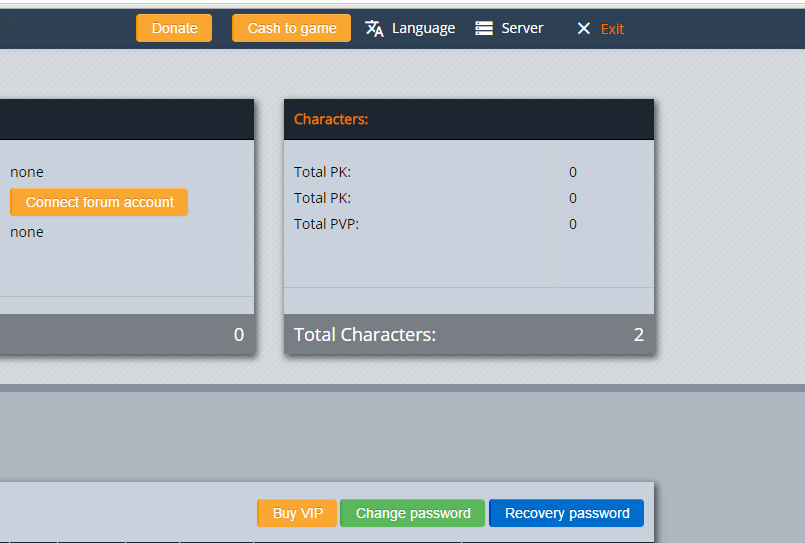This screenshot has height=543, width=805.
Task: Select the blue Recovery password button
Action: [567, 513]
